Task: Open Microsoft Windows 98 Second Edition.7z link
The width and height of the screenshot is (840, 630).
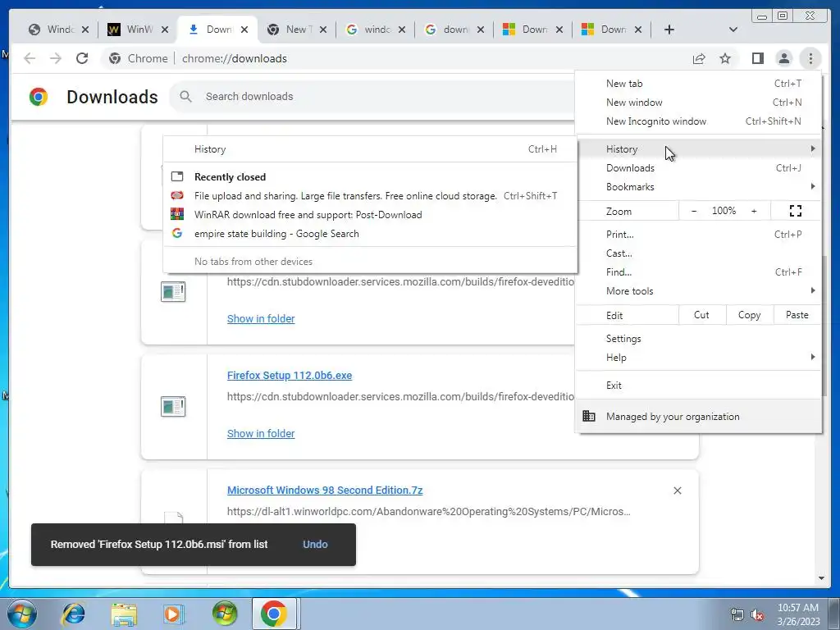Action: tap(325, 491)
